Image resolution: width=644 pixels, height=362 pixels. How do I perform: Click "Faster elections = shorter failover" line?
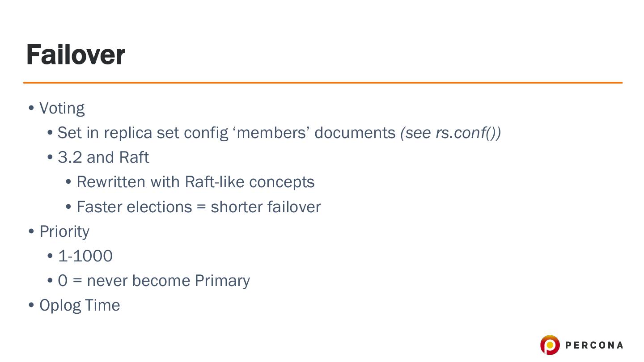(199, 207)
